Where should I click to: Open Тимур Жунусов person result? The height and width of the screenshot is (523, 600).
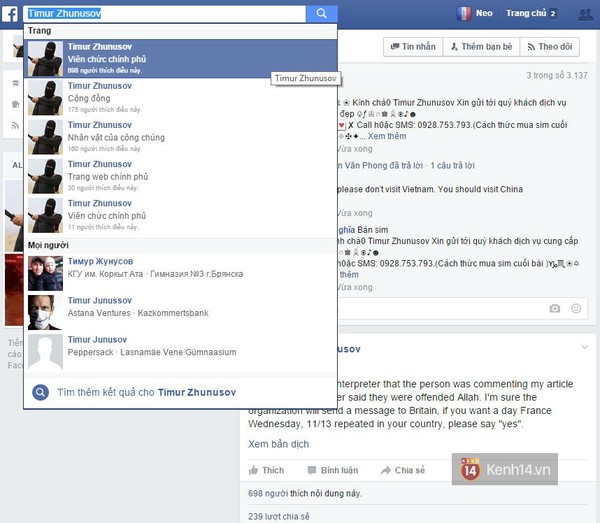click(x=181, y=273)
